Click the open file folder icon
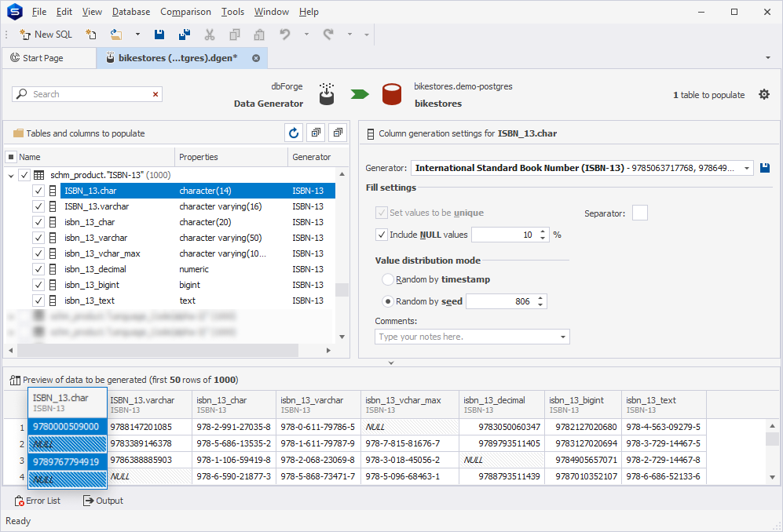The image size is (783, 532). point(116,35)
